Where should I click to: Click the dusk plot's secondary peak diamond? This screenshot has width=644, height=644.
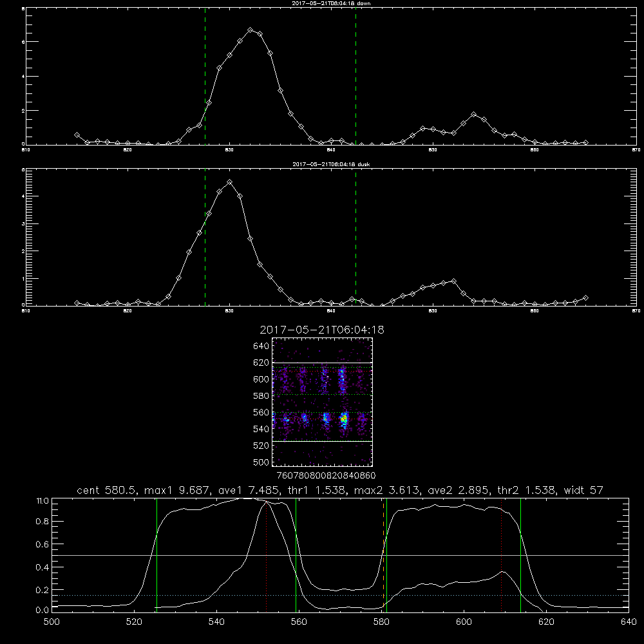pyautogui.click(x=453, y=281)
